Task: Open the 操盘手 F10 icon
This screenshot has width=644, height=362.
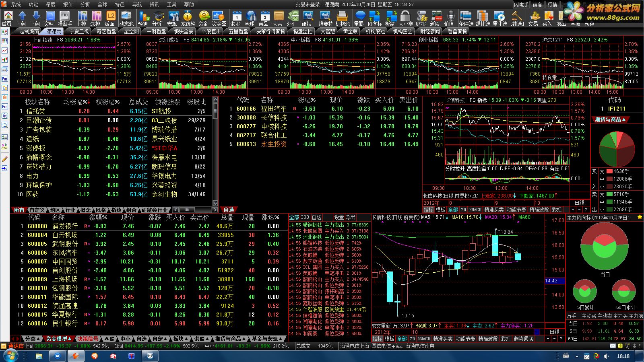Action: tap(65, 18)
